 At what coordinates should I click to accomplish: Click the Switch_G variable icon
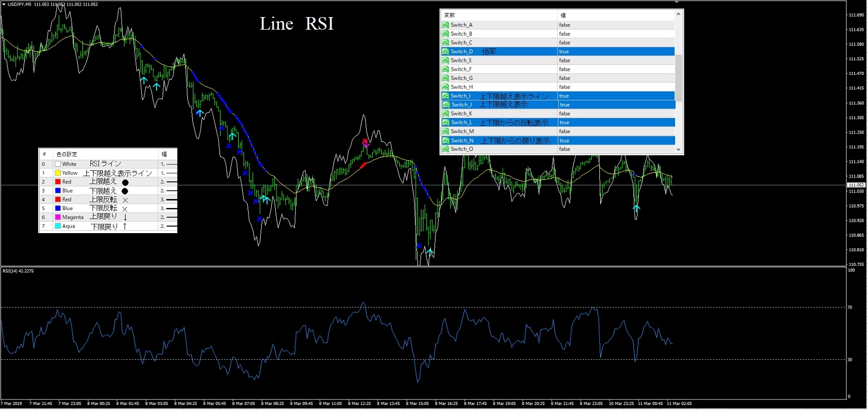click(446, 78)
